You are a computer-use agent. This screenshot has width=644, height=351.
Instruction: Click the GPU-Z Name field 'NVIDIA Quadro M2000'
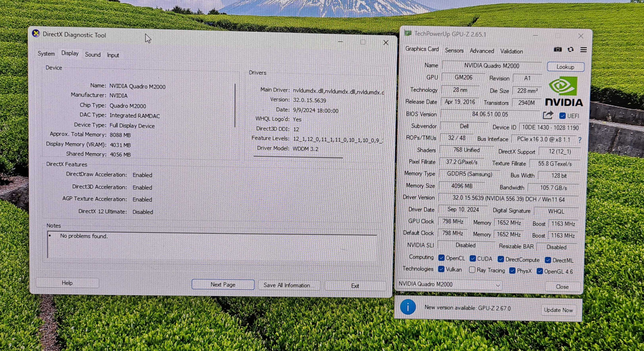[x=492, y=66]
